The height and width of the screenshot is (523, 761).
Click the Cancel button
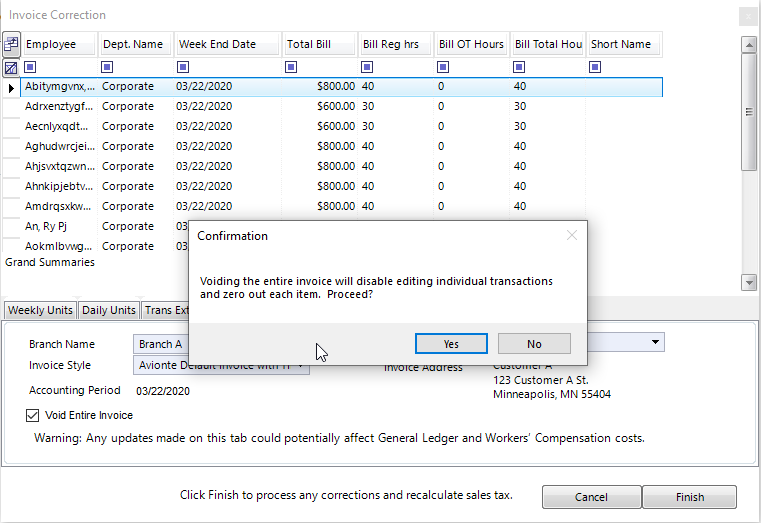591,497
